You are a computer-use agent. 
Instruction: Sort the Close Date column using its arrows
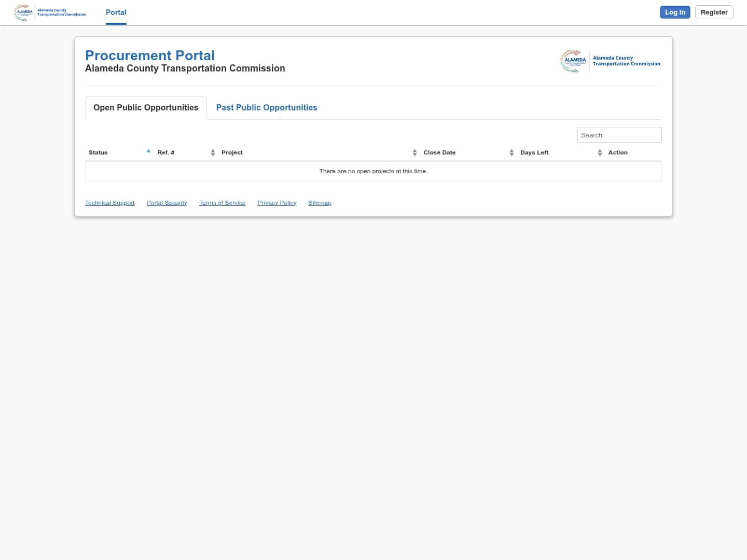511,152
